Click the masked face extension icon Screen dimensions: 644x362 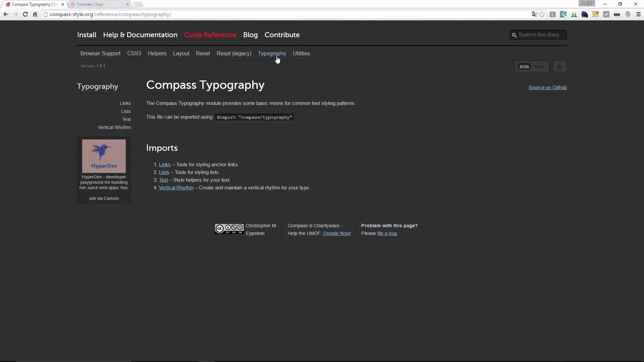(x=617, y=14)
